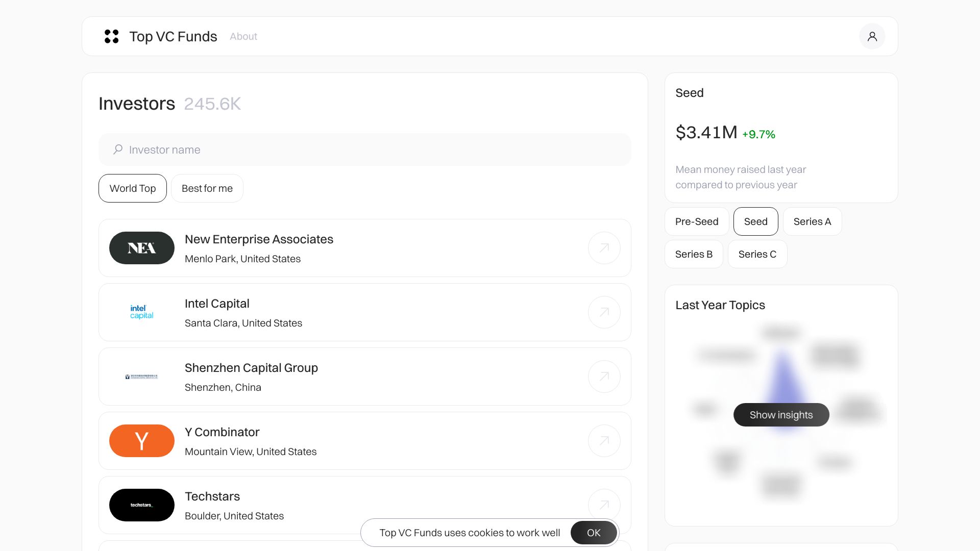Select the Series C stage chip
This screenshot has width=980, height=551.
757,254
